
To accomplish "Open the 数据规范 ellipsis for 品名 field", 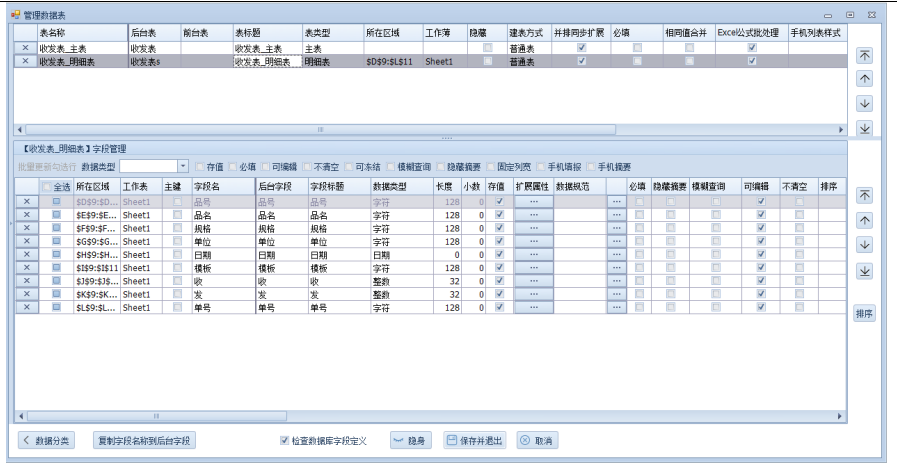I will tap(616, 215).
